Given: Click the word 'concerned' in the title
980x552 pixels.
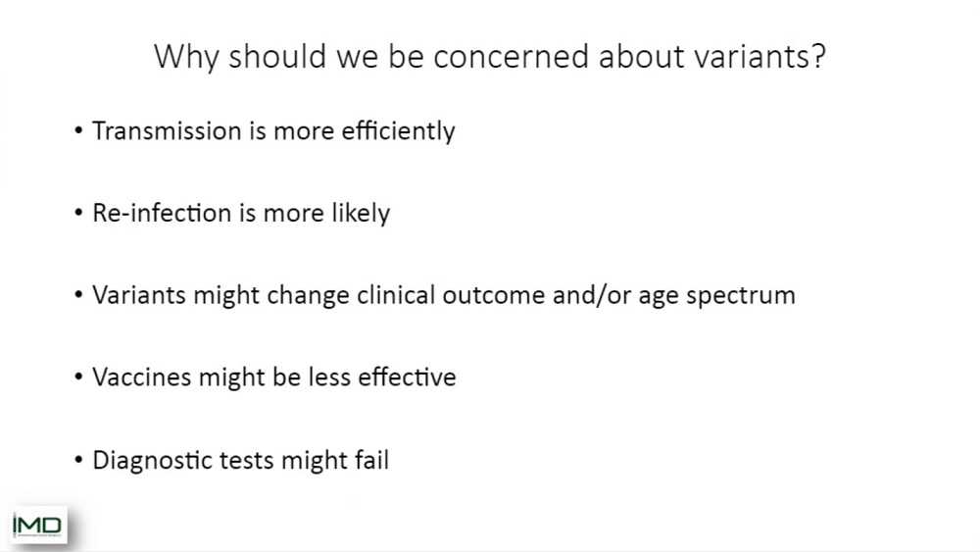Looking at the screenshot, I should (512, 57).
